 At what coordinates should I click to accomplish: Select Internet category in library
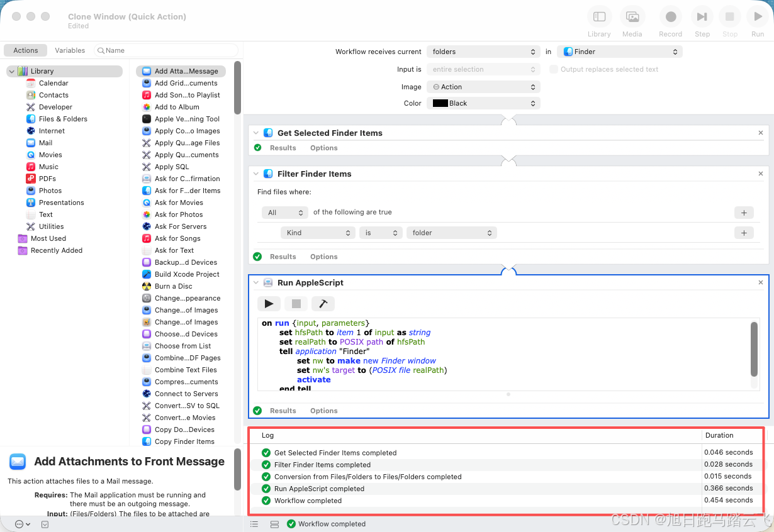(x=52, y=131)
